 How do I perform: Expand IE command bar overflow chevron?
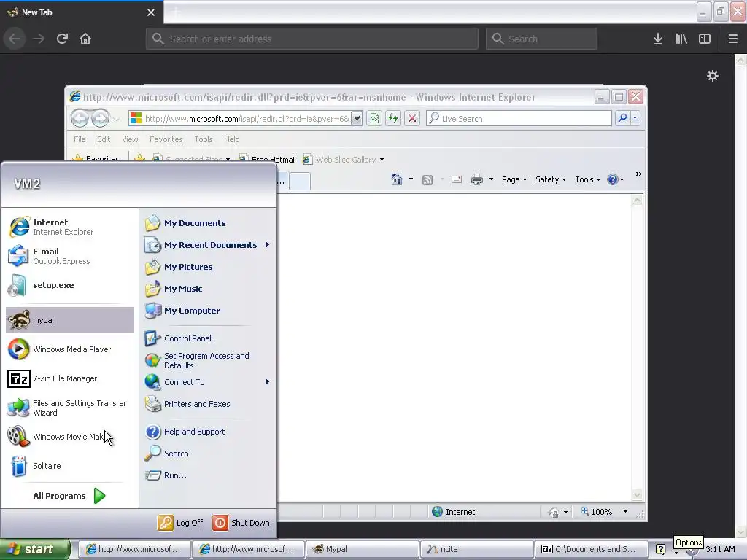click(639, 174)
